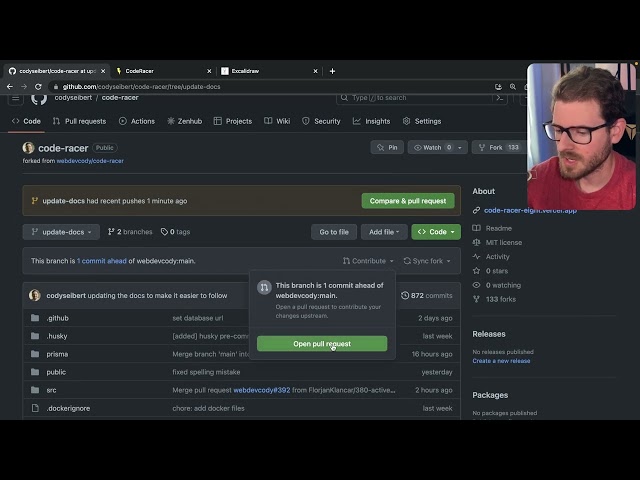Click the Releases heading link
The width and height of the screenshot is (640, 480).
(x=489, y=334)
